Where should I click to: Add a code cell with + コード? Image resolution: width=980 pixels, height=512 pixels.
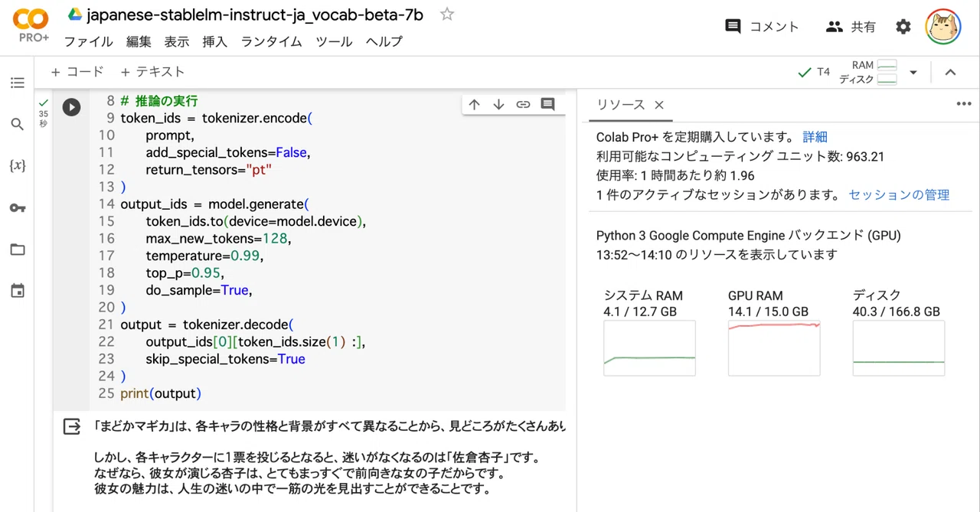point(77,72)
